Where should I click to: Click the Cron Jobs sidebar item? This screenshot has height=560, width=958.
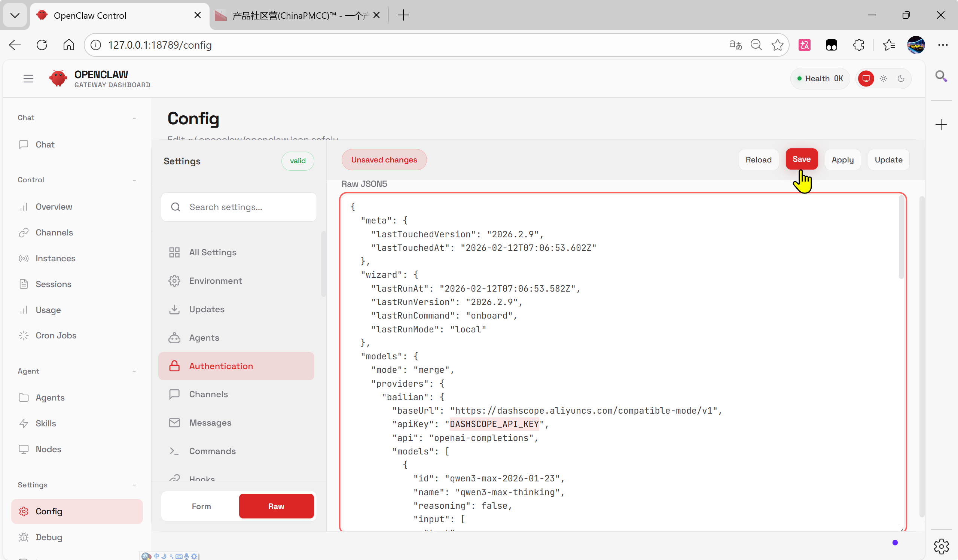(56, 335)
